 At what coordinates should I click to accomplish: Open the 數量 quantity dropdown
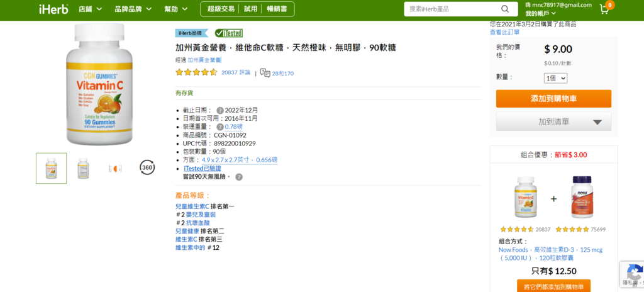(x=555, y=78)
